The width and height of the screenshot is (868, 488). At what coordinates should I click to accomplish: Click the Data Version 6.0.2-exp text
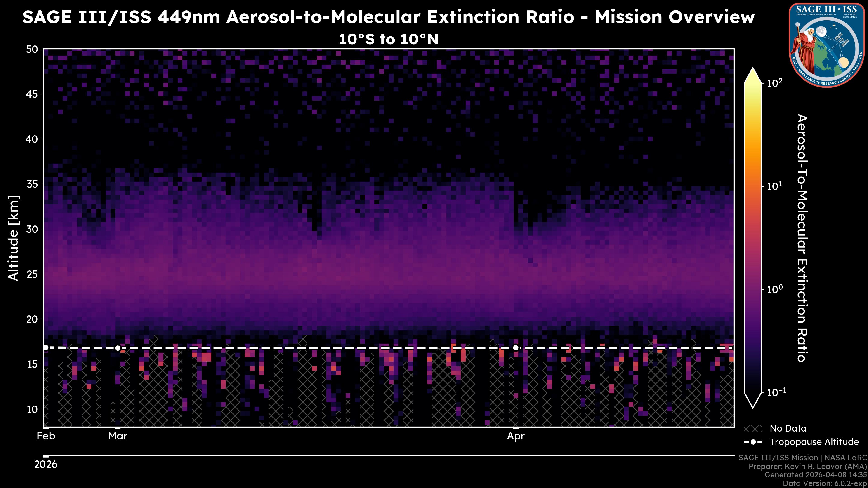point(825,484)
